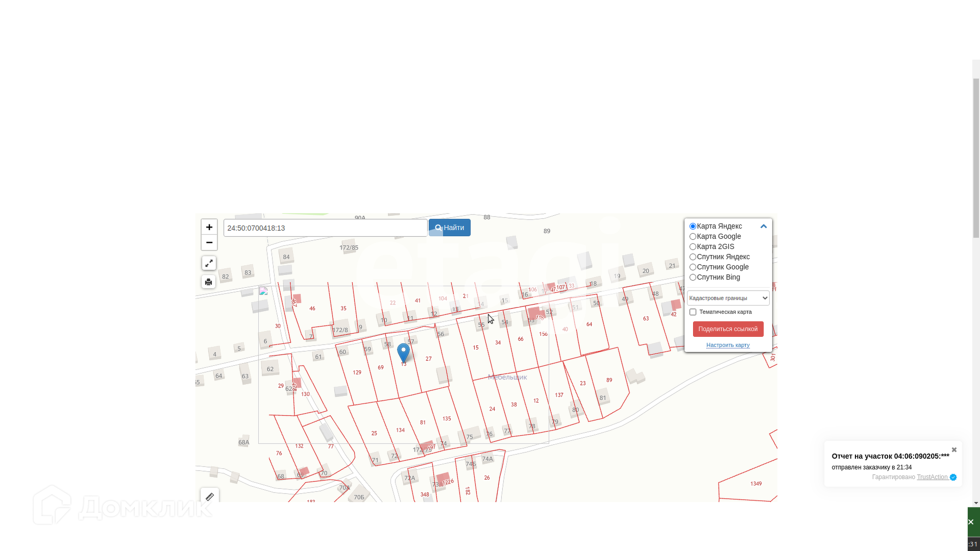Select the ruler measurement tool
The width and height of the screenshot is (980, 551).
pyautogui.click(x=210, y=496)
